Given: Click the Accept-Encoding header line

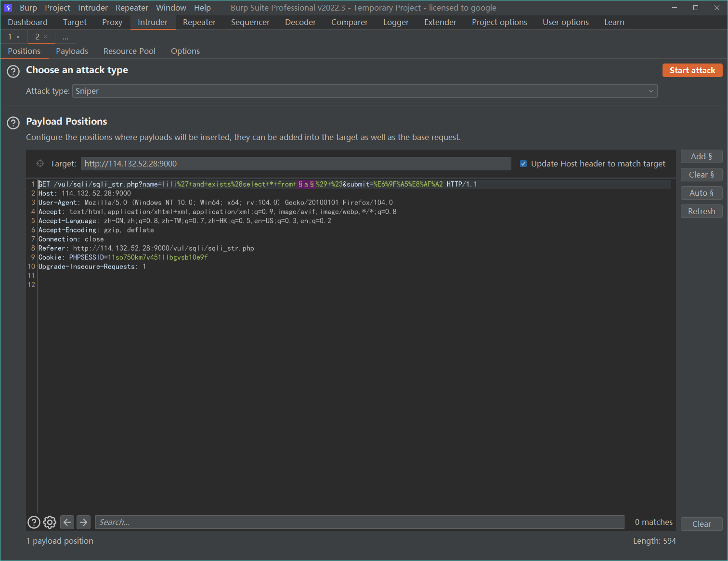Looking at the screenshot, I should 96,230.
